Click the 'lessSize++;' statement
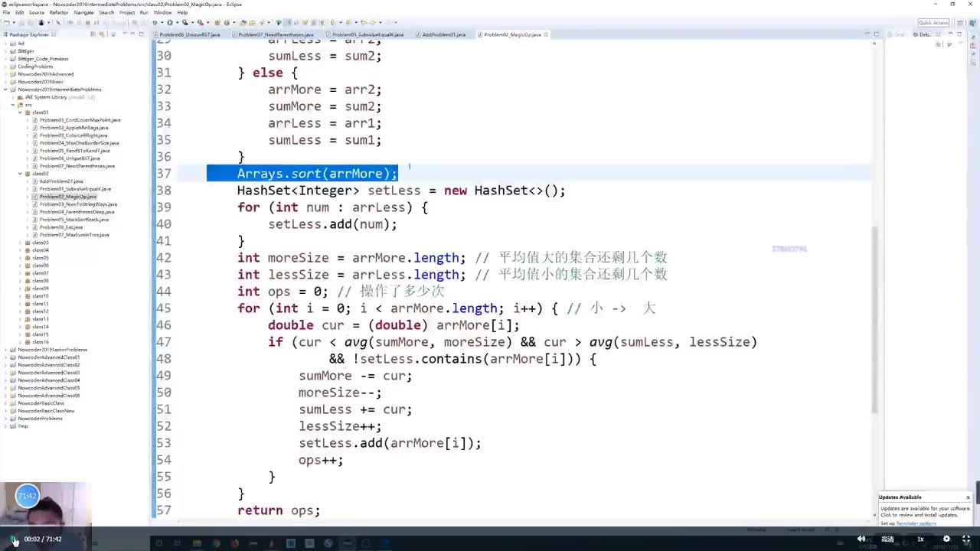The height and width of the screenshot is (551, 980). 340,426
